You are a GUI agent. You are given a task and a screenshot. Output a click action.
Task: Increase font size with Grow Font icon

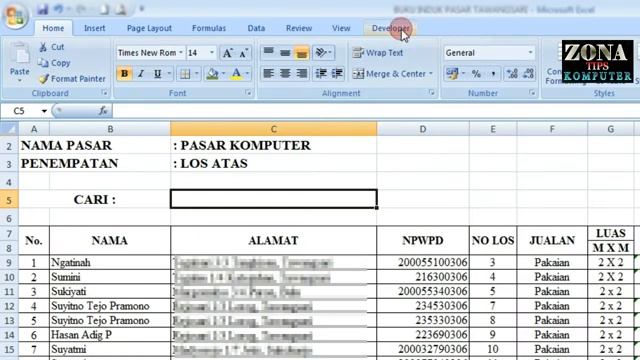[x=227, y=53]
